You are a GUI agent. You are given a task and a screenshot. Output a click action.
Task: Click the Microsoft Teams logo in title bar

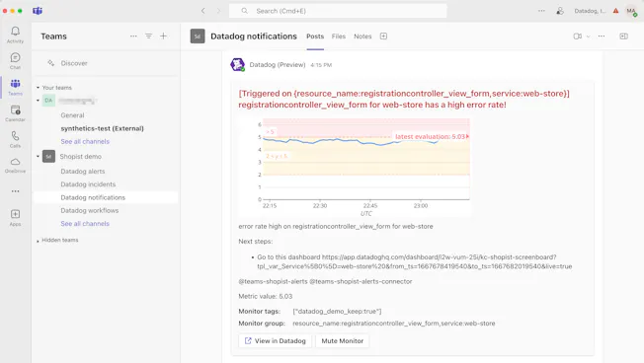(38, 11)
